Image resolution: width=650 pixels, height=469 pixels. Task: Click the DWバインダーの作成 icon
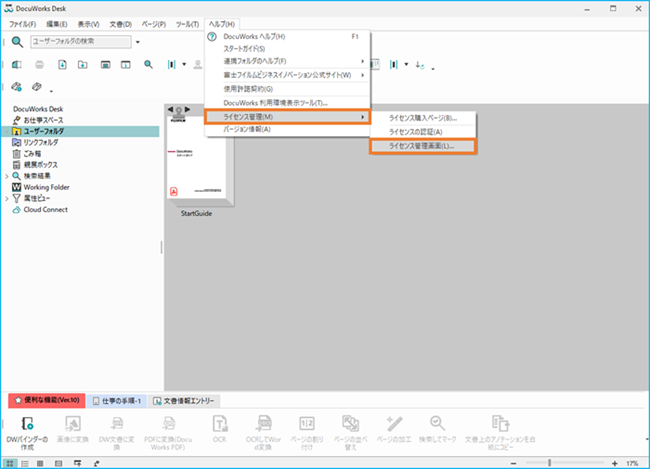tap(27, 424)
